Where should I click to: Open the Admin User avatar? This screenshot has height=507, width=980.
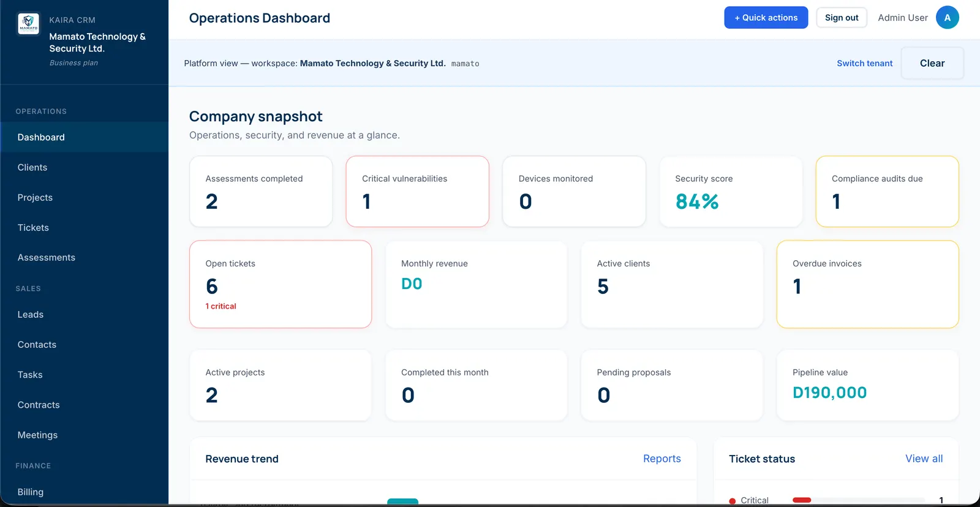[947, 18]
